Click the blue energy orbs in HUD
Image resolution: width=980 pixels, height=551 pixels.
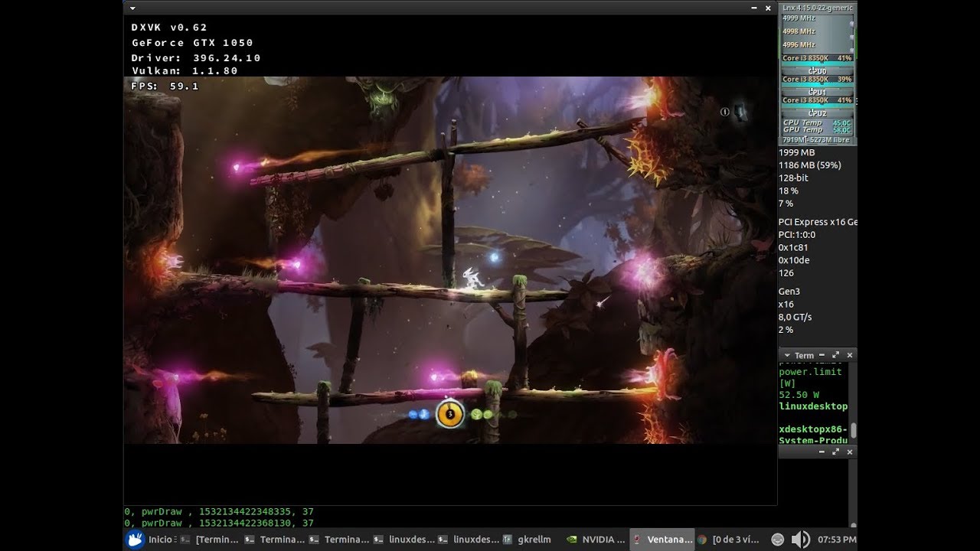(x=419, y=414)
